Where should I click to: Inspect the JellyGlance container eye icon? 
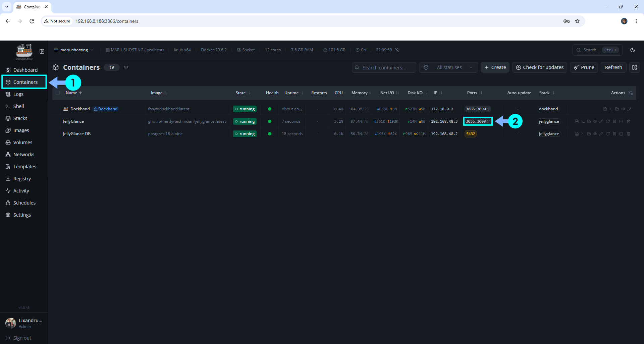pos(595,121)
